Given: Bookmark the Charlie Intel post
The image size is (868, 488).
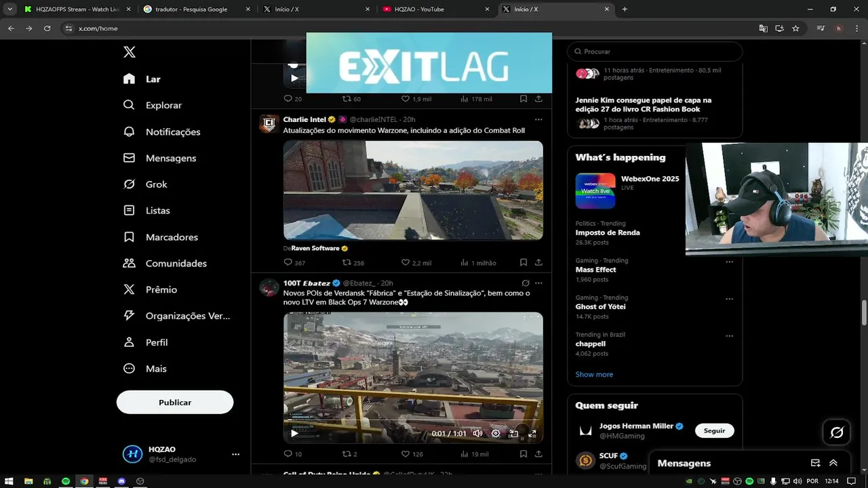Looking at the screenshot, I should coord(524,262).
